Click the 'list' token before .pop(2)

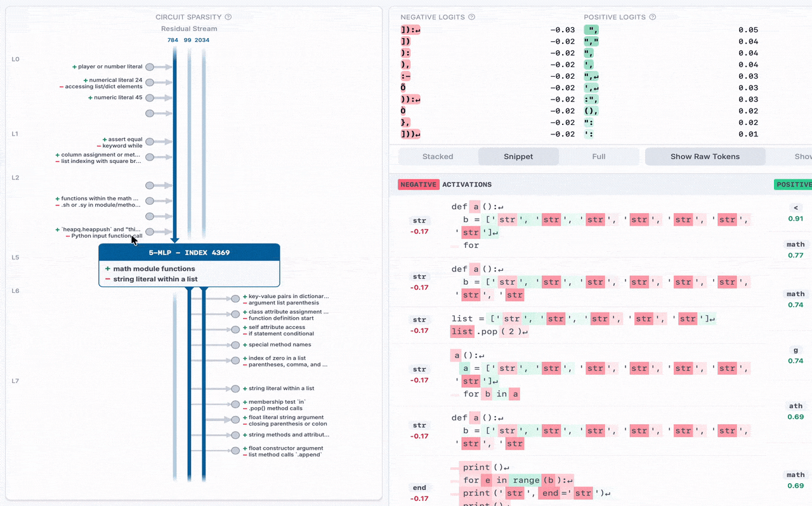462,332
